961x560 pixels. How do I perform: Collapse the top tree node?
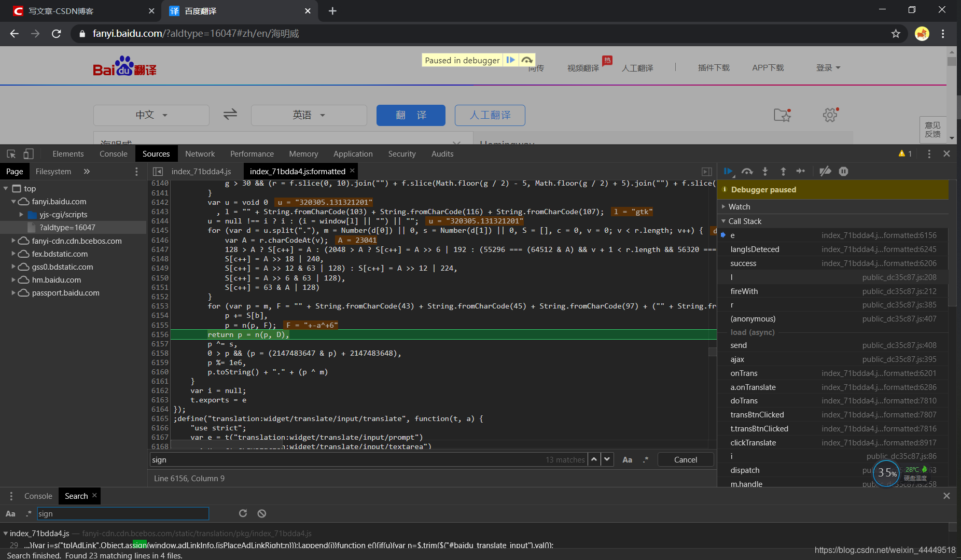pyautogui.click(x=6, y=189)
